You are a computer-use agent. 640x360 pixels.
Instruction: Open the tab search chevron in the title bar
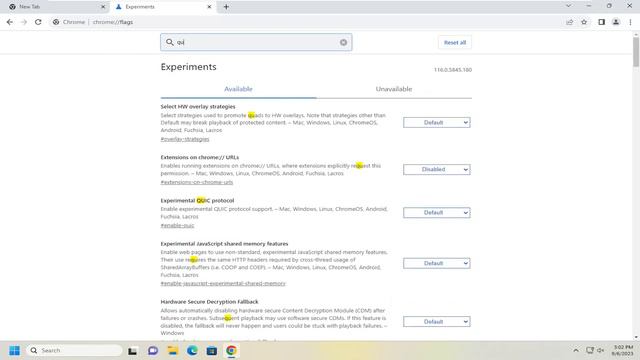pos(568,6)
